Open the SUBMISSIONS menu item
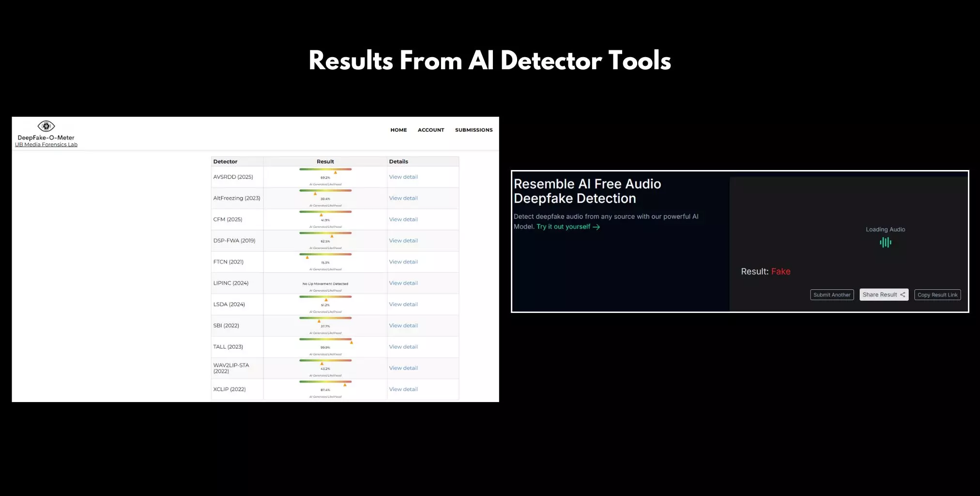 [x=474, y=130]
